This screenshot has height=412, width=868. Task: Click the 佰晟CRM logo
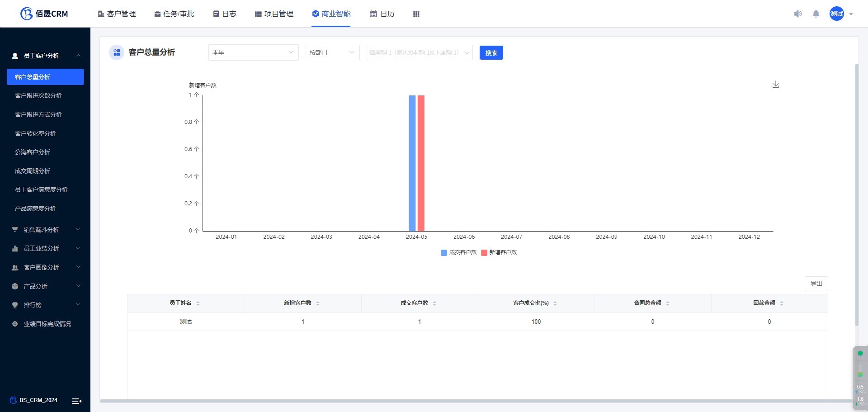[44, 14]
